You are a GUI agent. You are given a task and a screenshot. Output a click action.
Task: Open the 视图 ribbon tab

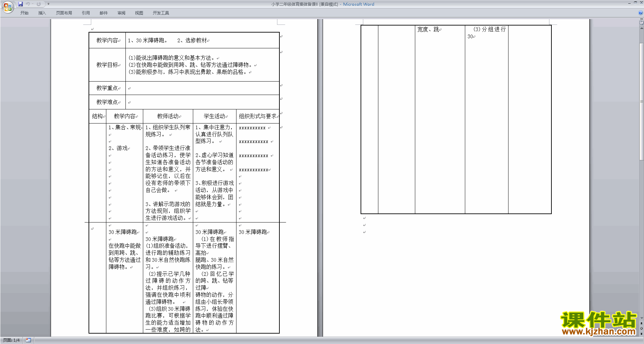pyautogui.click(x=139, y=13)
